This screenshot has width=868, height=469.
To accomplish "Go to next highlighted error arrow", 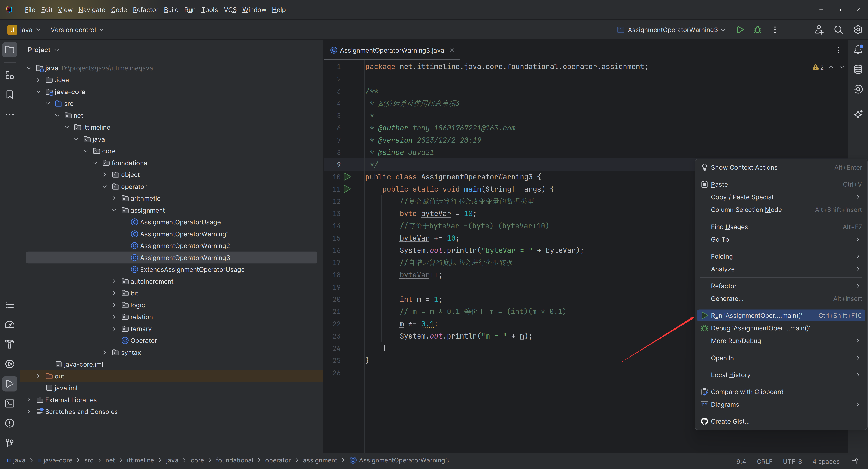I will point(842,67).
